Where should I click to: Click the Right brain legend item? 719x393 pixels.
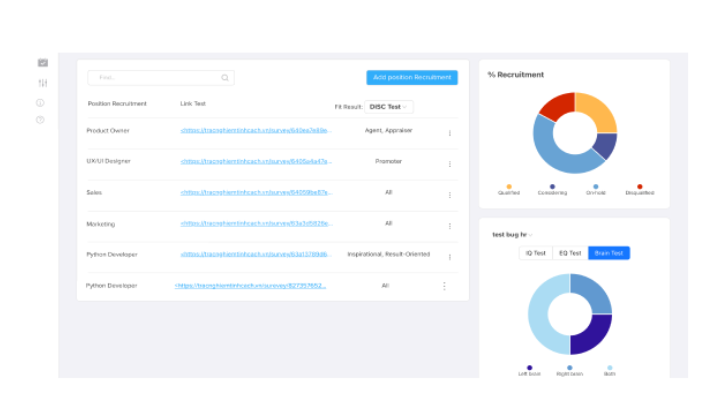pos(570,371)
